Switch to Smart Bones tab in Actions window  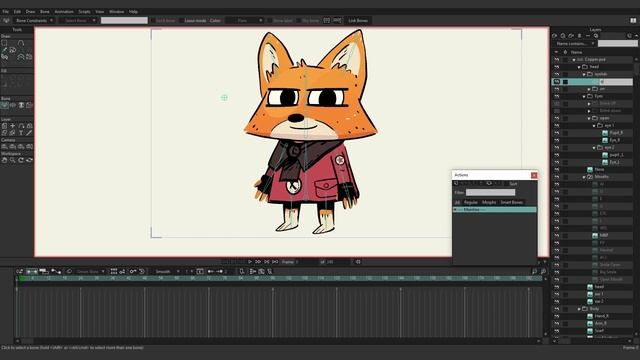[511, 202]
